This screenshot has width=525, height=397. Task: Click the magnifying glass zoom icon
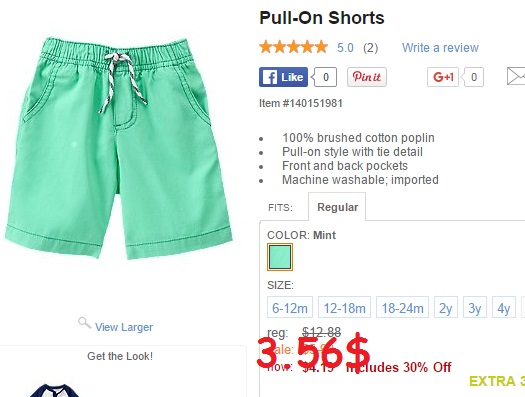click(x=84, y=323)
